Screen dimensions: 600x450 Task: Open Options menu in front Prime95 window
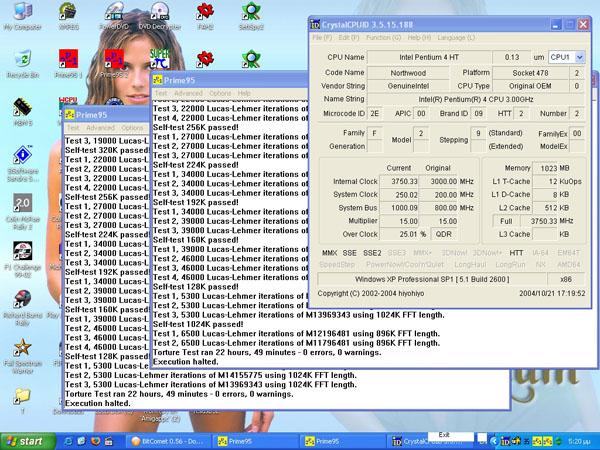click(220, 93)
